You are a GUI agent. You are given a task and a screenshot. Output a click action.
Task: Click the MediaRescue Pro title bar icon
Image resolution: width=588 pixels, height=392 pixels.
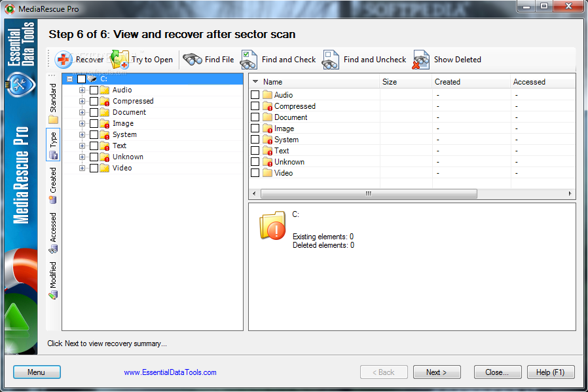click(10, 9)
